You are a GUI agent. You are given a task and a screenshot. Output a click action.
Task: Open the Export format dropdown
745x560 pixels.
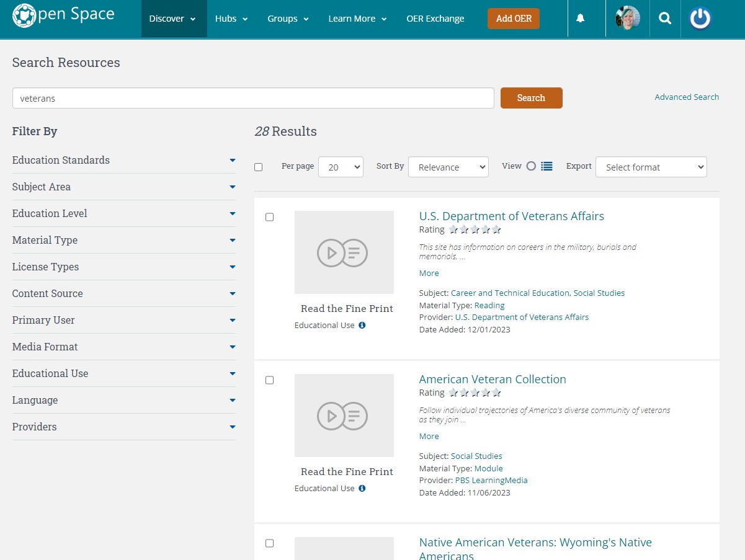coord(651,167)
